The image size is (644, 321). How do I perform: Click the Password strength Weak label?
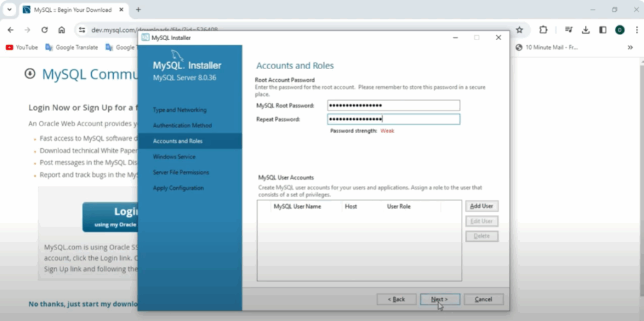(x=387, y=131)
